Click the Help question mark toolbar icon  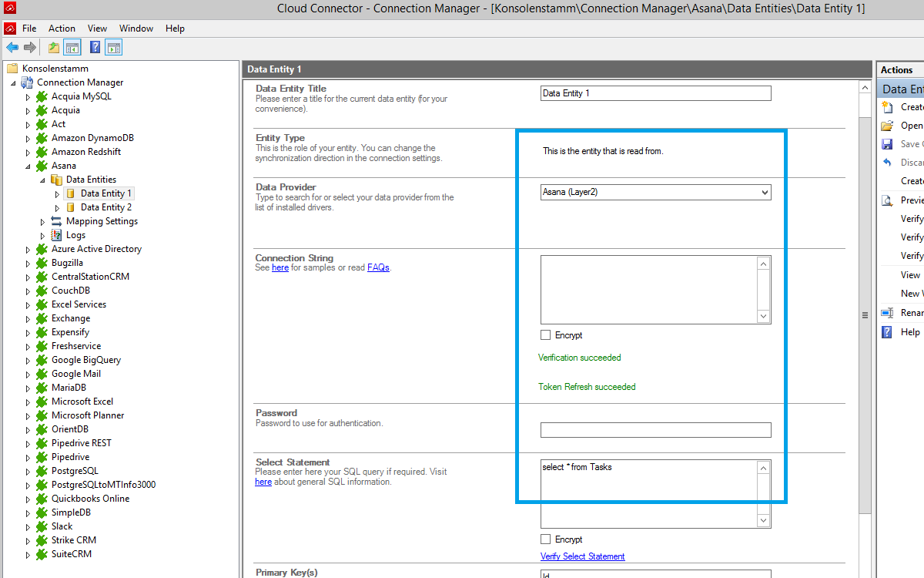[95, 48]
